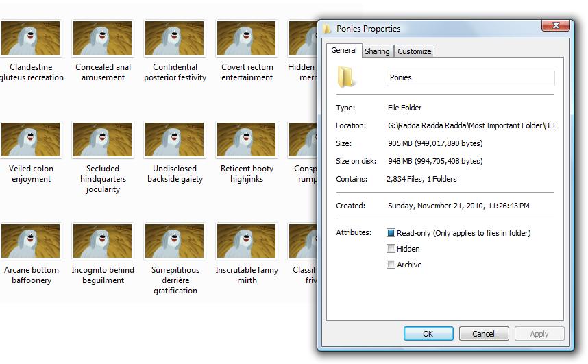The width and height of the screenshot is (588, 364).
Task: Select the Clandestine gluteus recreation thumbnail
Action: tap(31, 38)
